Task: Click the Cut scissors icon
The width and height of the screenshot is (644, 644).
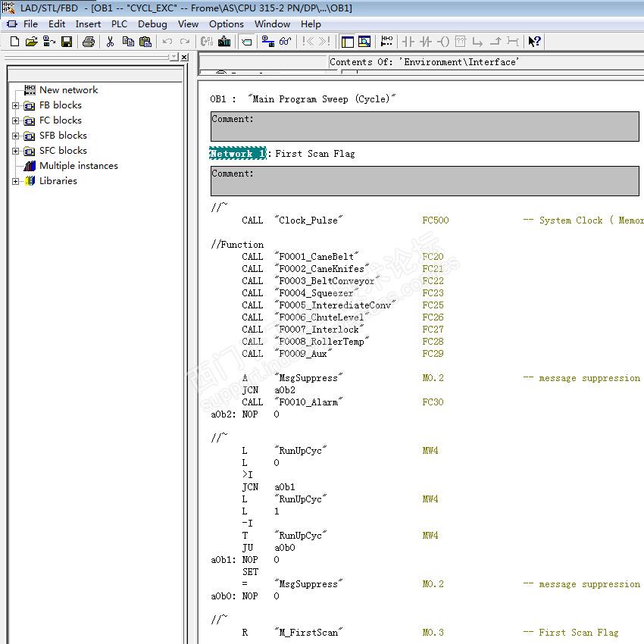Action: pos(110,42)
